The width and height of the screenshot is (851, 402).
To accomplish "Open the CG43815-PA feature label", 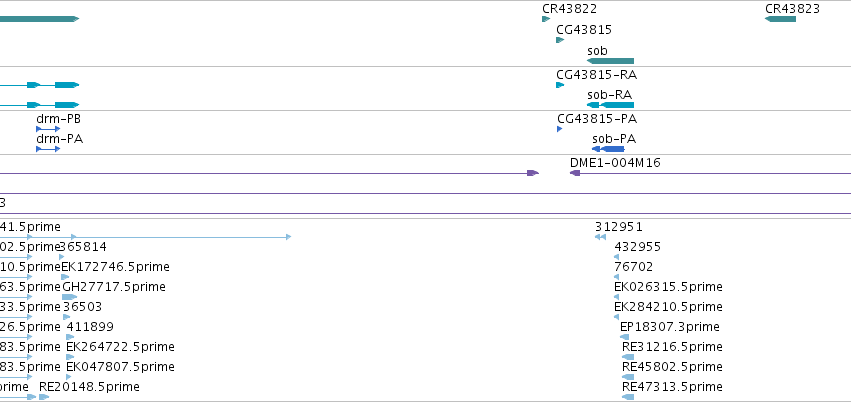I will point(597,119).
